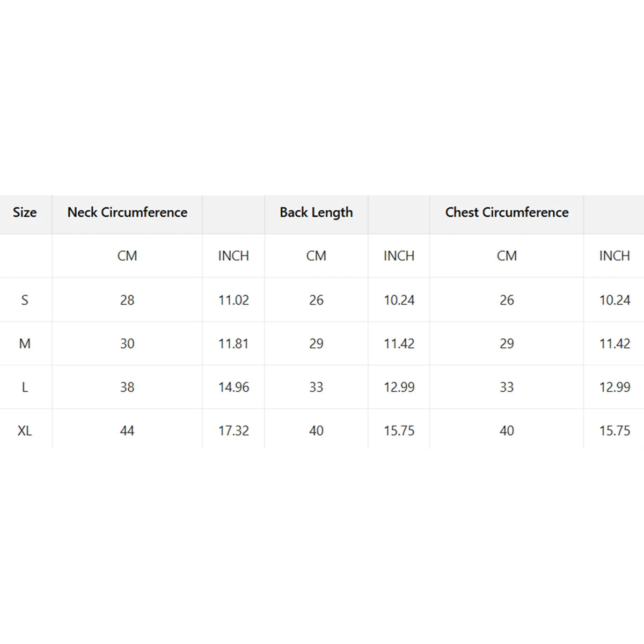Click the M size row label

pyautogui.click(x=25, y=343)
